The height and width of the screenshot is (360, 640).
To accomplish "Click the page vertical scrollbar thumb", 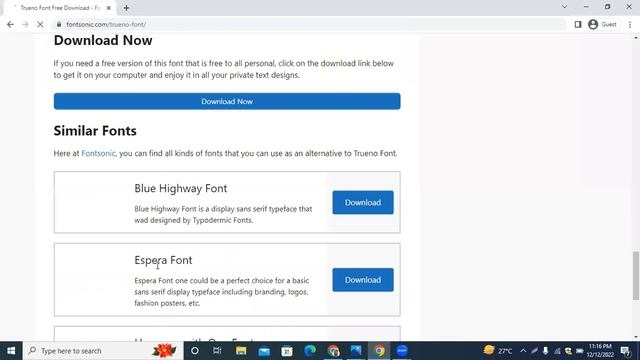I will point(636,276).
